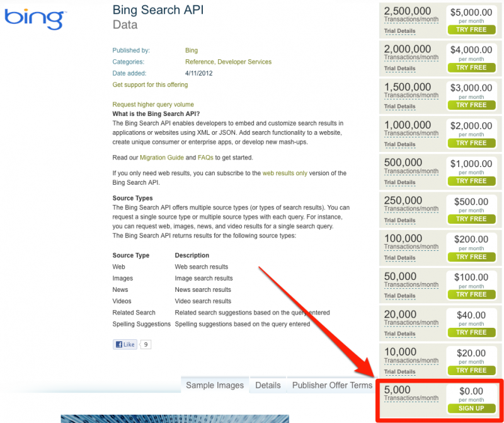
Task: Open Trial Details for 20,000 transactions plan
Action: coord(400,334)
